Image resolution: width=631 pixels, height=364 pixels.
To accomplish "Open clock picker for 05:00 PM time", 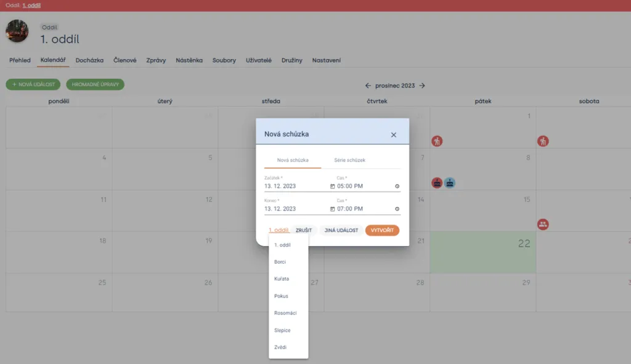I will 397,186.
